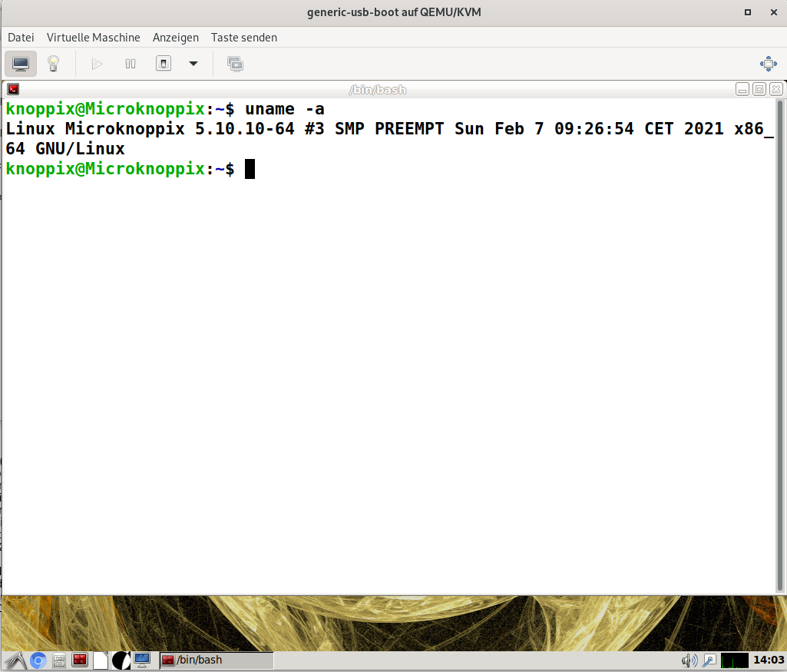The image size is (787, 672).
Task: Switch to fullscreen view of VM
Action: (768, 64)
